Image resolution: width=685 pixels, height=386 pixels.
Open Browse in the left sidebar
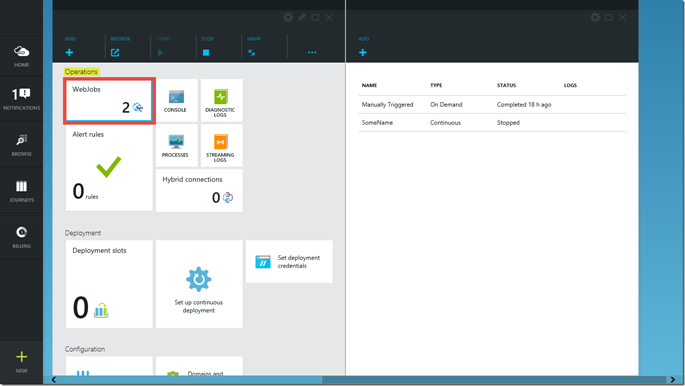point(21,145)
